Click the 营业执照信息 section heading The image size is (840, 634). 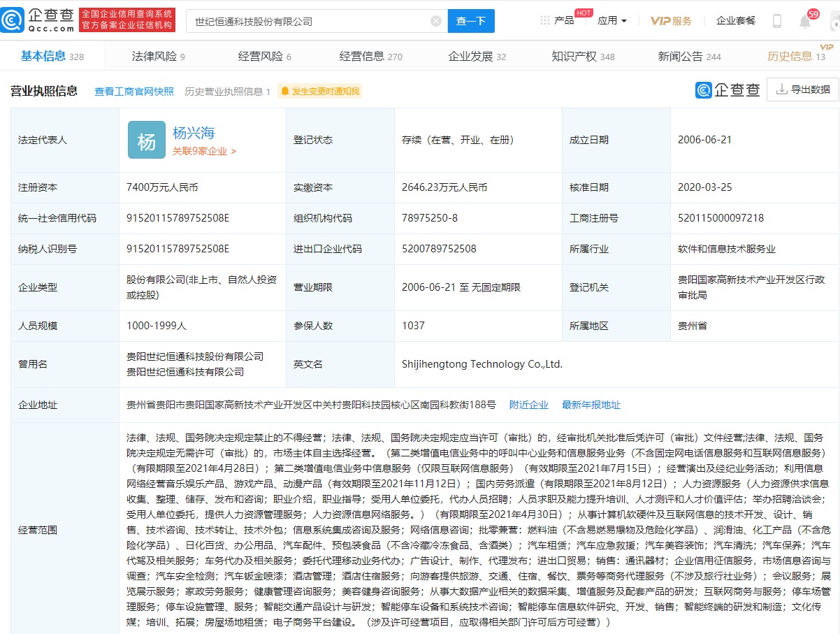44,91
